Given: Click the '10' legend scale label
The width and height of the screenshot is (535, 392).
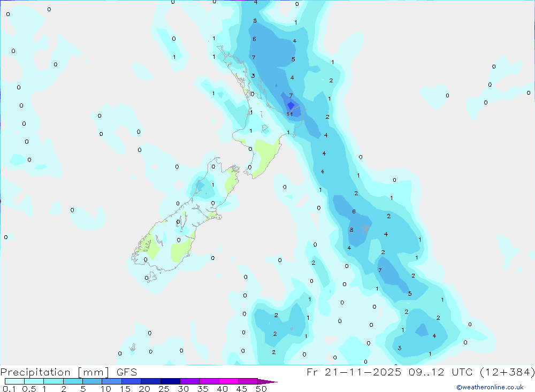Looking at the screenshot, I should click(x=106, y=389).
